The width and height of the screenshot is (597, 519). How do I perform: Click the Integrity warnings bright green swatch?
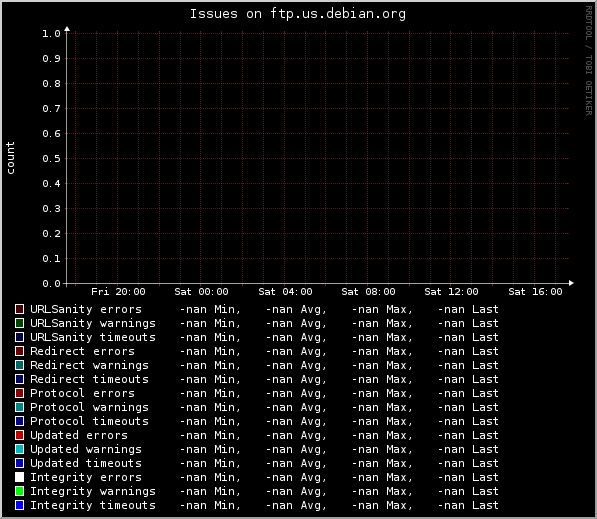(19, 491)
